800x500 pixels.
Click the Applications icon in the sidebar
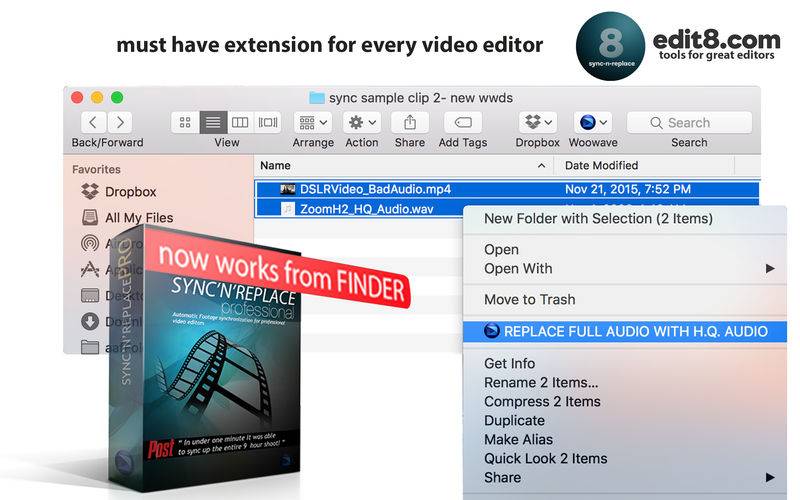pyautogui.click(x=90, y=269)
